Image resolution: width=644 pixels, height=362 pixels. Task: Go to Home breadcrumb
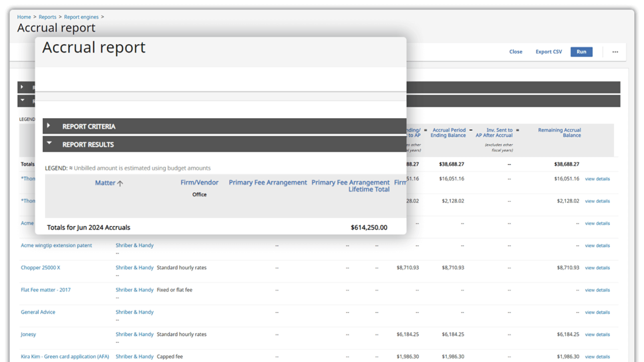coord(24,17)
